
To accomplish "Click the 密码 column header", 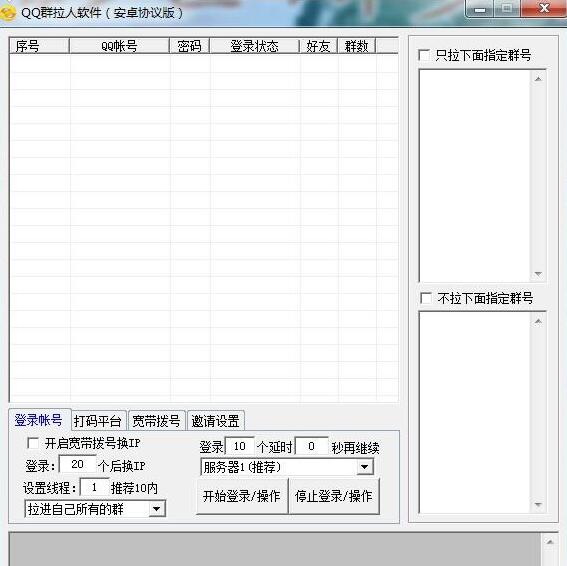I will [x=189, y=46].
